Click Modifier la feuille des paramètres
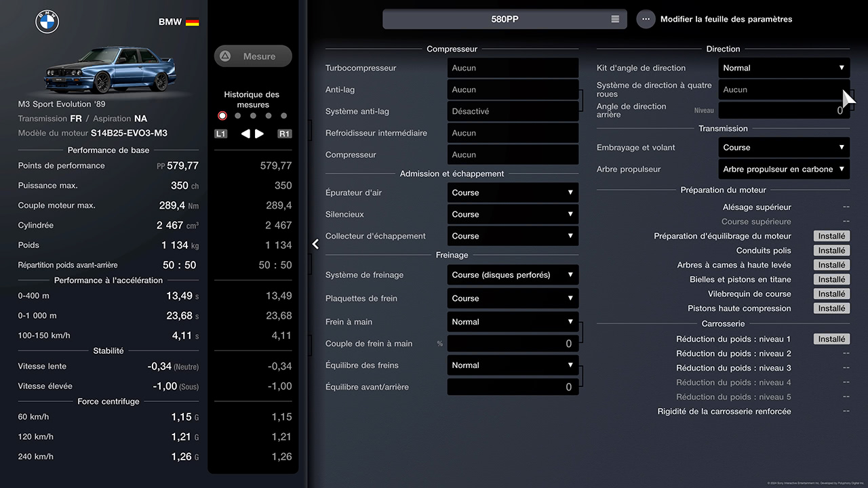868x488 pixels. point(726,19)
